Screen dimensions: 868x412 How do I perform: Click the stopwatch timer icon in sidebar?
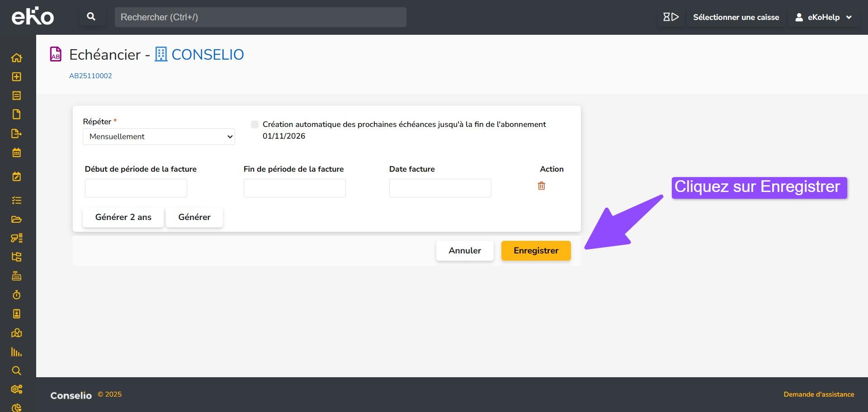[17, 295]
